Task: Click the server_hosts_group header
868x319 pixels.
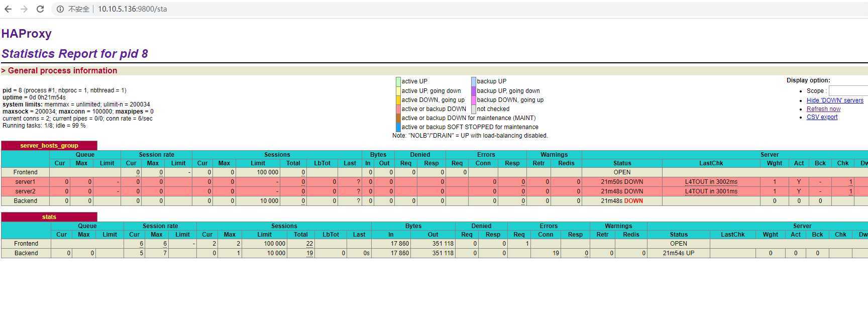Action: pos(49,146)
